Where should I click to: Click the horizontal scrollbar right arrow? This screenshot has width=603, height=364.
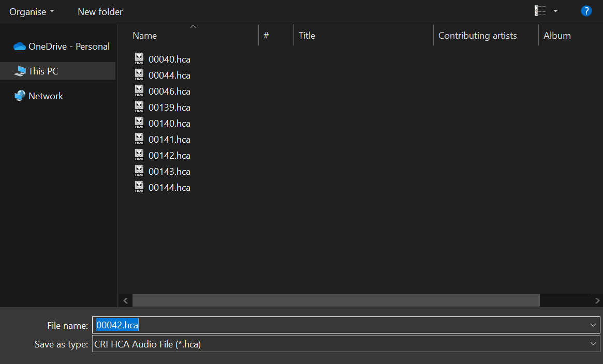[597, 300]
